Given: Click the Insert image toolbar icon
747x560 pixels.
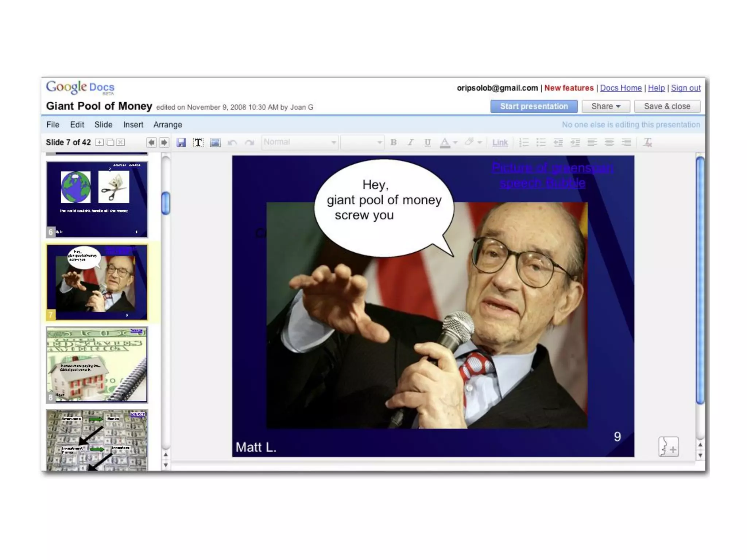Looking at the screenshot, I should pos(215,143).
